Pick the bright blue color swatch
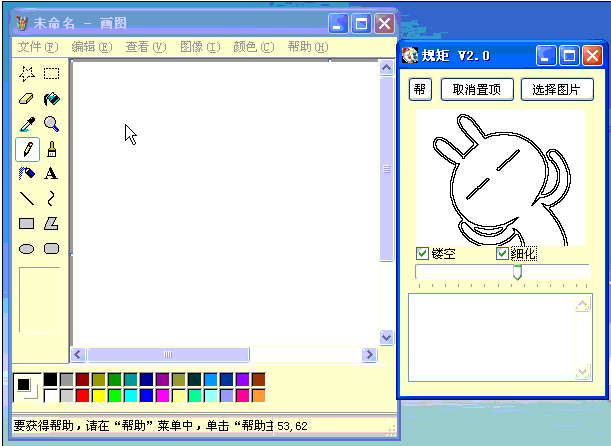Screen dimensions: 611x446 point(147,396)
